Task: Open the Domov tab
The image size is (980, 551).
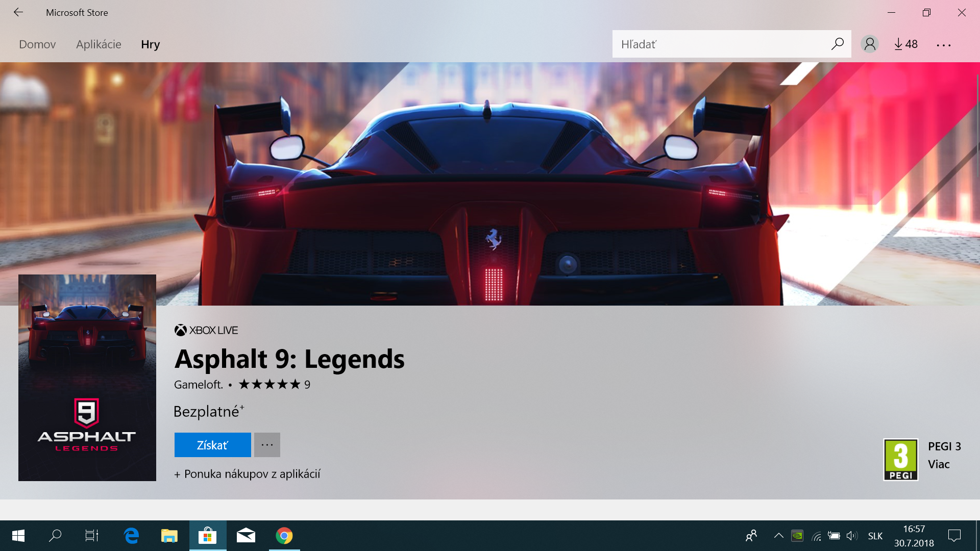Action: (x=37, y=44)
